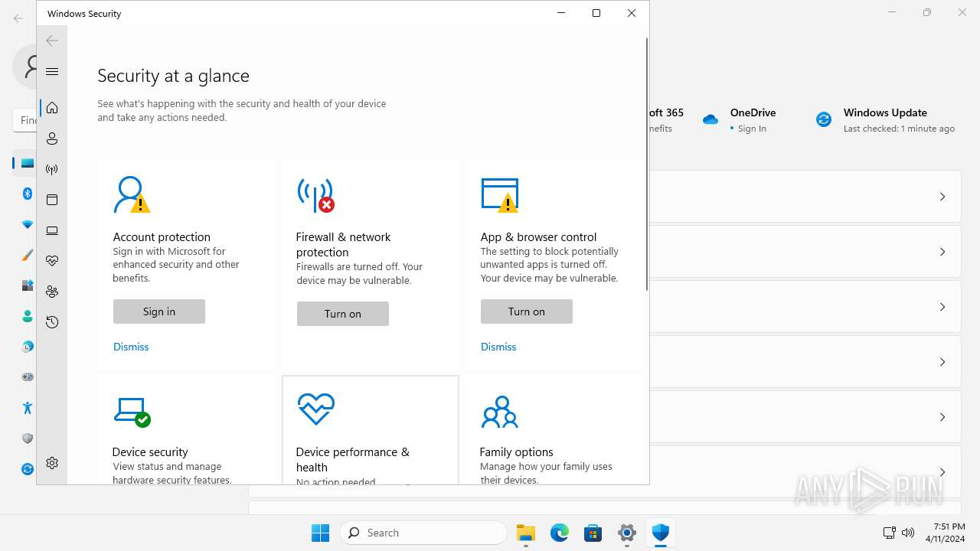
Task: Open Device security laptop sidebar icon
Action: coord(52,230)
